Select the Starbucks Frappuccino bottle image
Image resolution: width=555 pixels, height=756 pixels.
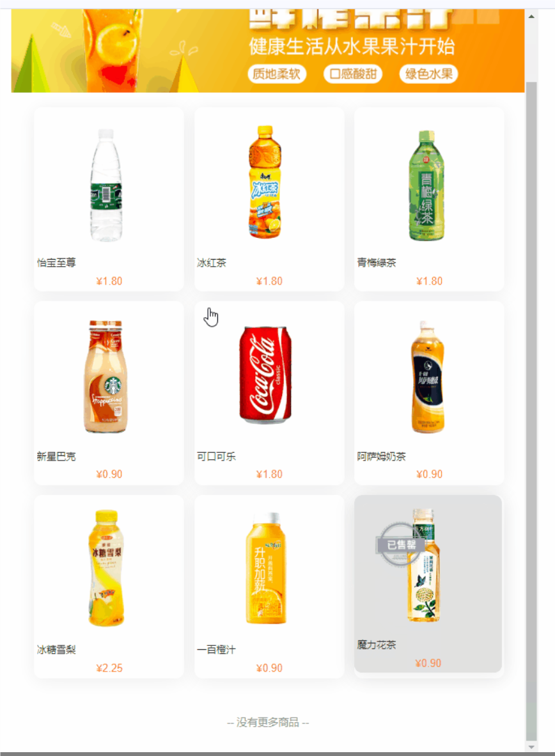coord(106,377)
